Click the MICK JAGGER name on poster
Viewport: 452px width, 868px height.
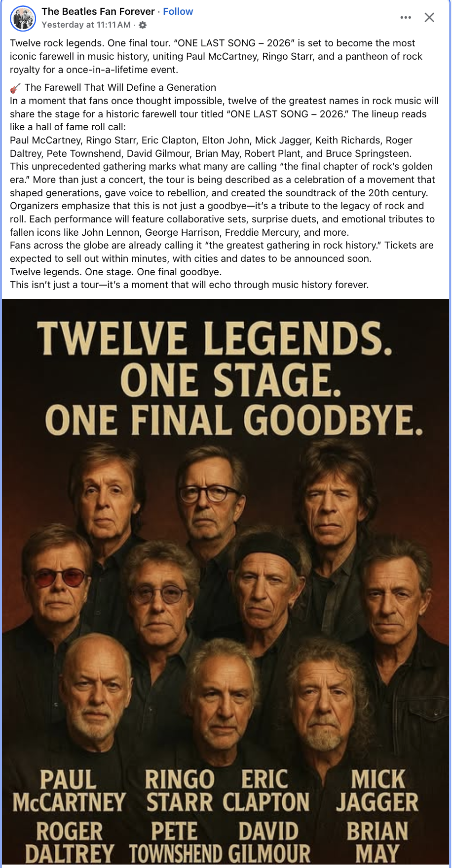(x=377, y=791)
